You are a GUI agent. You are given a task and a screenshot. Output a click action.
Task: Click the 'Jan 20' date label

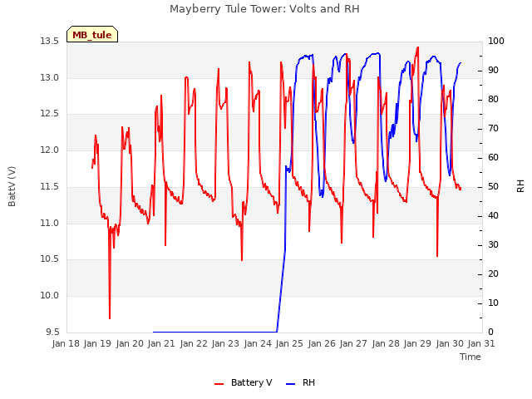(130, 343)
